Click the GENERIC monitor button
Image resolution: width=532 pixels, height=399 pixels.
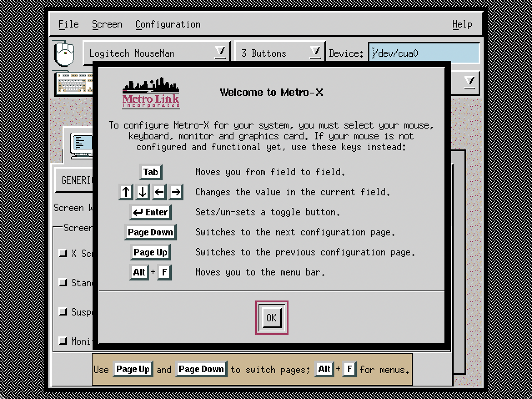pos(75,180)
